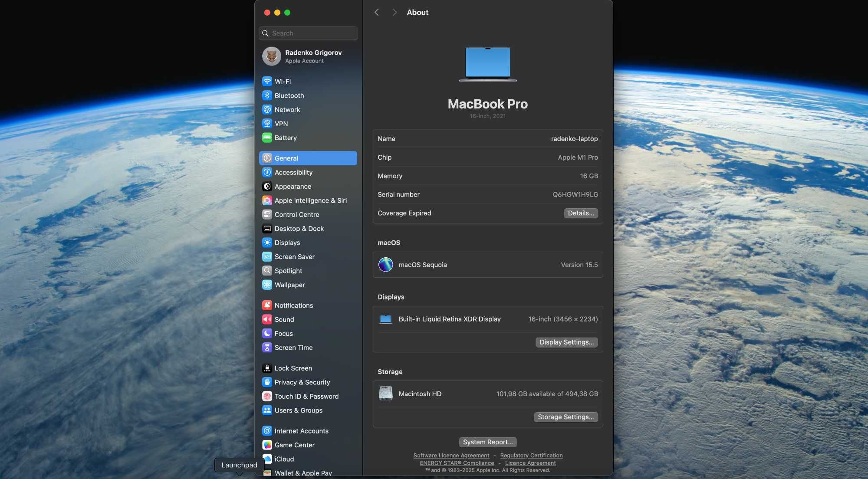Click the Macintosh HD drive icon
The image size is (868, 479).
(x=385, y=394)
